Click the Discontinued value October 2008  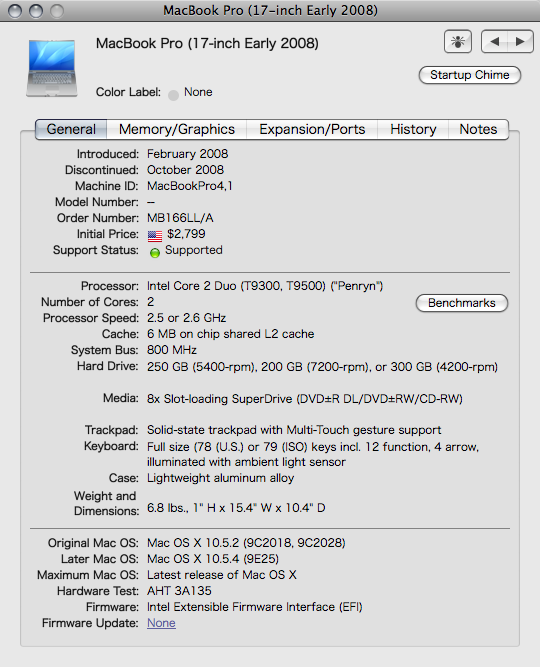(185, 170)
